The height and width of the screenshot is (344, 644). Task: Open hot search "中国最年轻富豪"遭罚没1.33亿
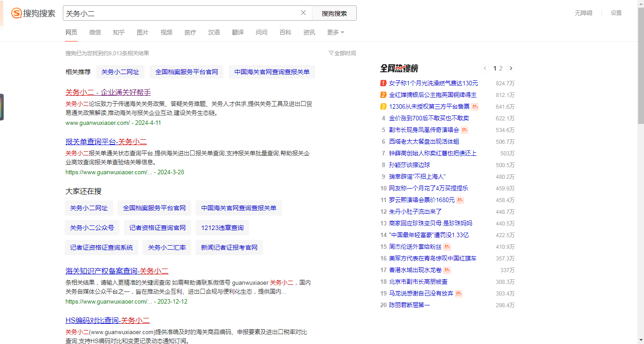(429, 235)
